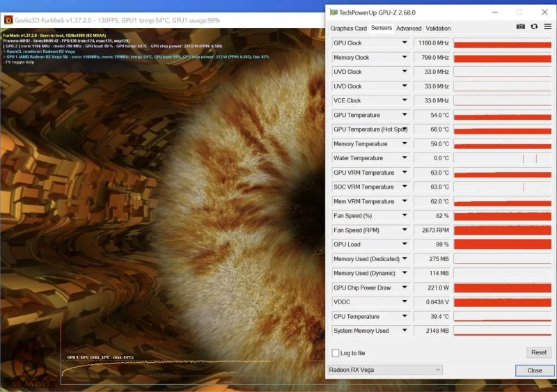The image size is (557, 392).
Task: Click the Close button in GPU-Z
Action: pyautogui.click(x=535, y=370)
